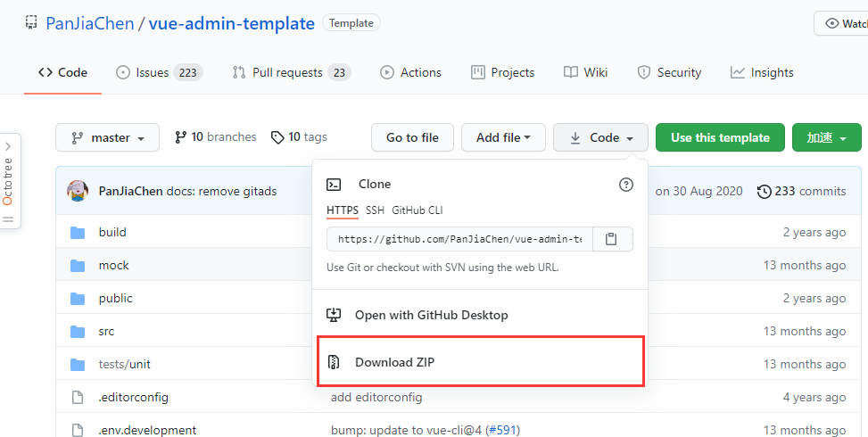The image size is (868, 437).
Task: Click the clock history icon by commits
Action: pos(764,192)
